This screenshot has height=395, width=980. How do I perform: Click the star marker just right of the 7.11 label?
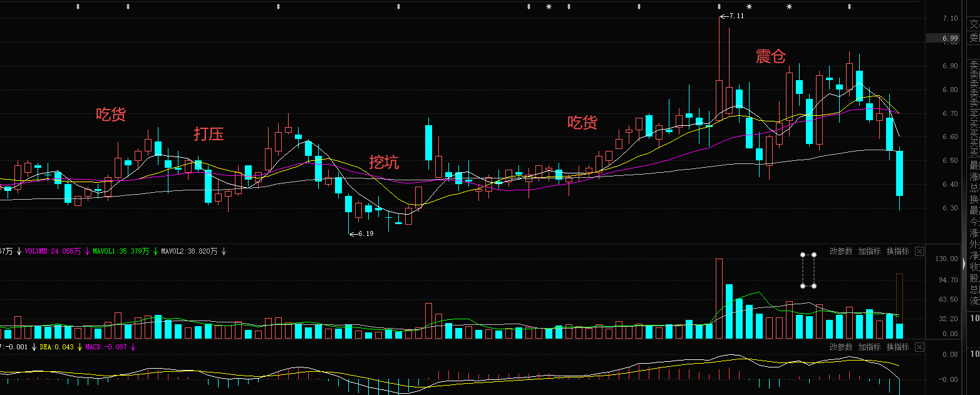coord(749,6)
